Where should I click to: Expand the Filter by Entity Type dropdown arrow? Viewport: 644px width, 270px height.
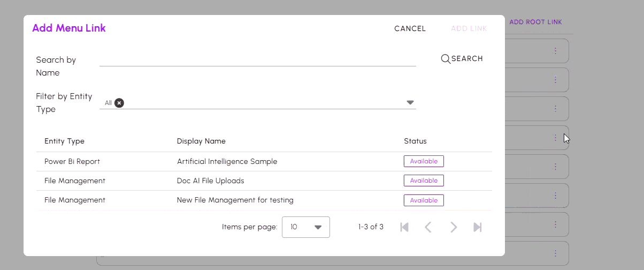click(410, 103)
